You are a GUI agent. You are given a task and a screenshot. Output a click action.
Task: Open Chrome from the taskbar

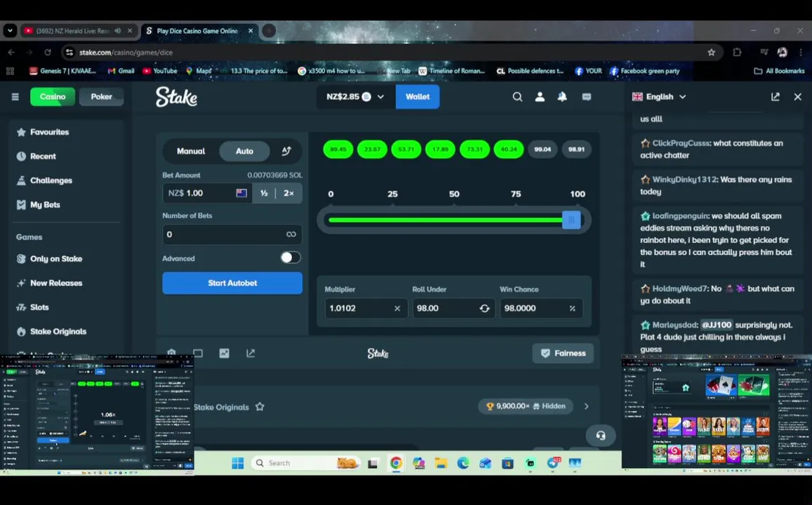click(x=396, y=463)
